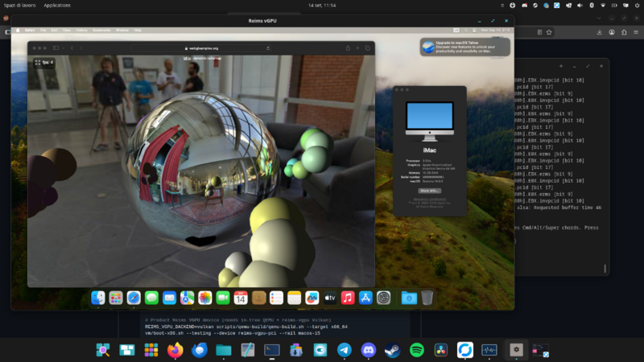Open the Applications menu in top panel
Viewport: 644px width, 362px height.
pos(57,6)
